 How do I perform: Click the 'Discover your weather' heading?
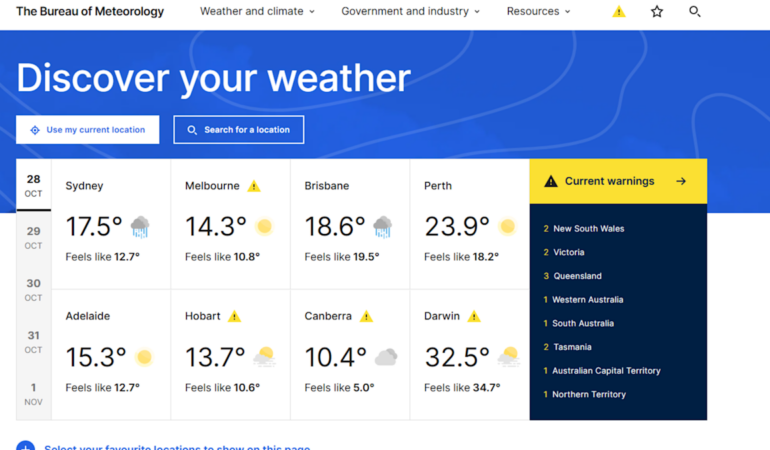click(x=214, y=78)
